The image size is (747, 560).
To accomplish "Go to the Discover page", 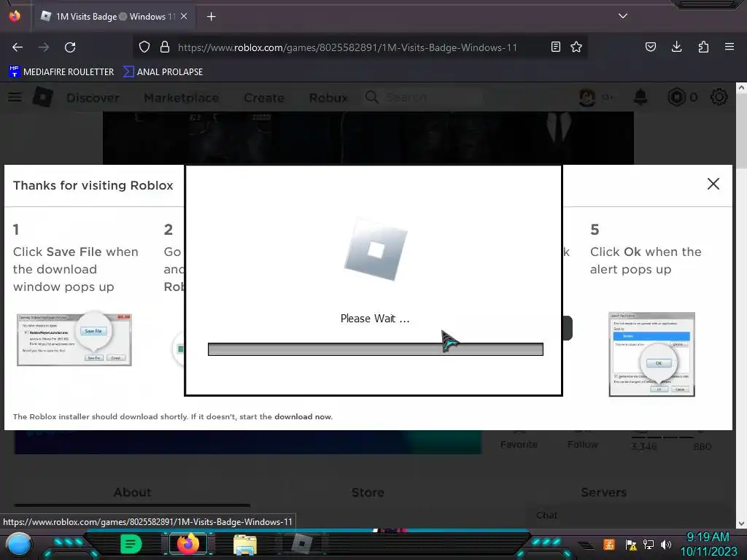I will [x=93, y=98].
